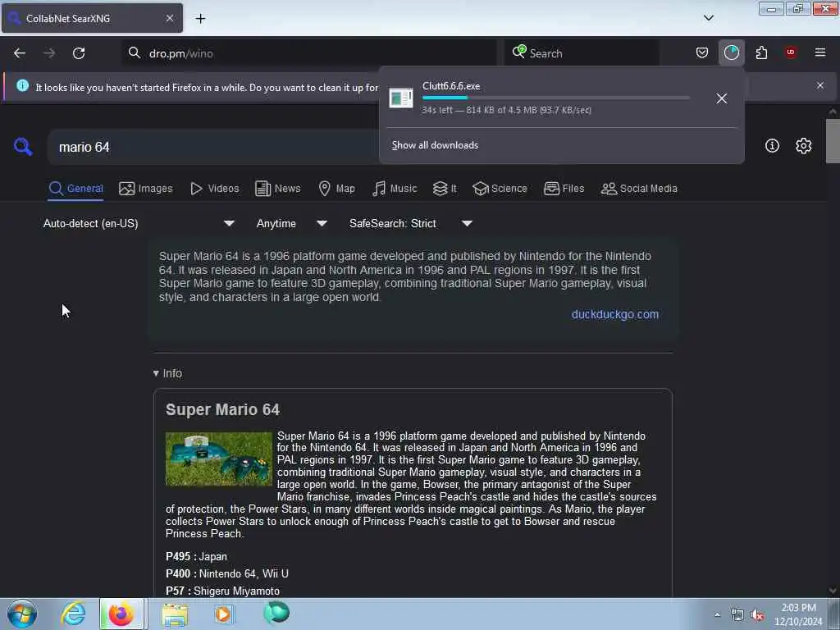Switch to the Science category tab
The image size is (840, 630).
point(500,189)
